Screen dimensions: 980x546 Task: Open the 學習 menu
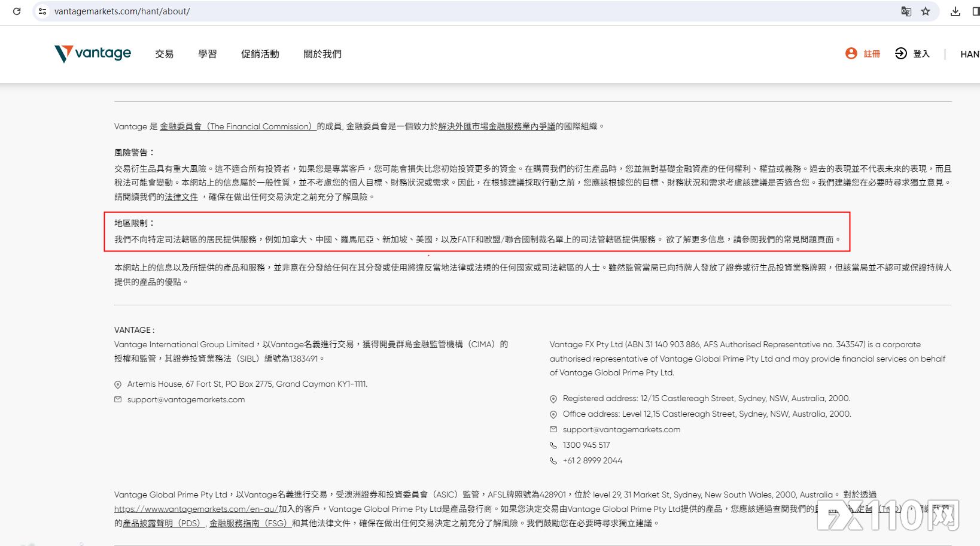[x=208, y=54]
